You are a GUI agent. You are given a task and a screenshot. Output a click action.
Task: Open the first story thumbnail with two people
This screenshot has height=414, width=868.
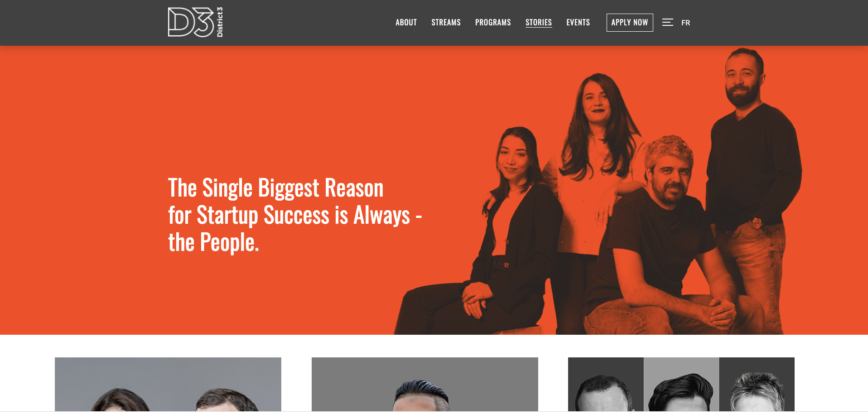coord(168,384)
